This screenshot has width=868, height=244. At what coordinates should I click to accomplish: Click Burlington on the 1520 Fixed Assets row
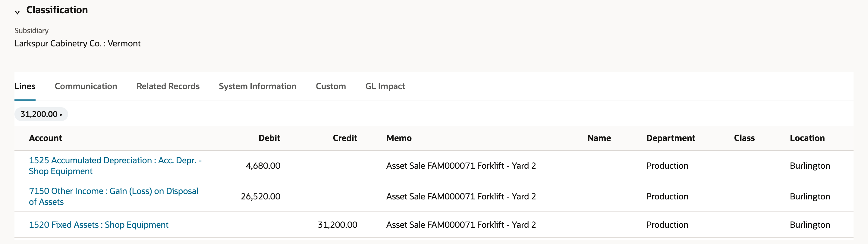(x=810, y=225)
